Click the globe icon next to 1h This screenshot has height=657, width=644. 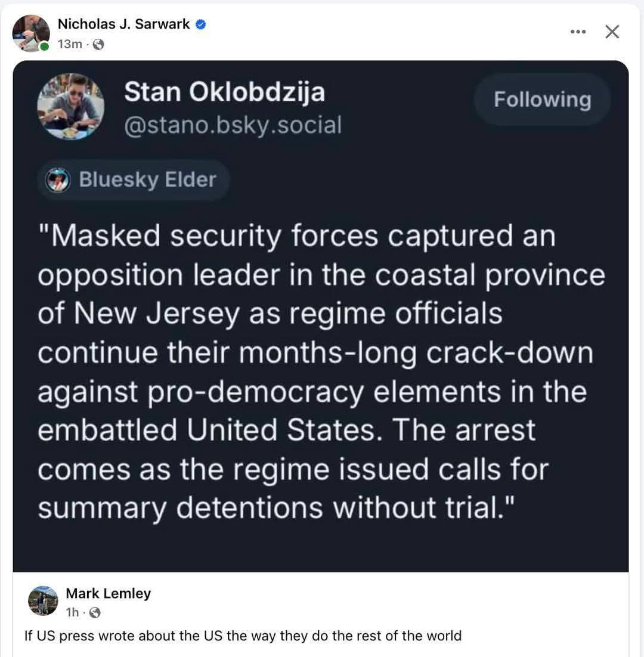95,613
